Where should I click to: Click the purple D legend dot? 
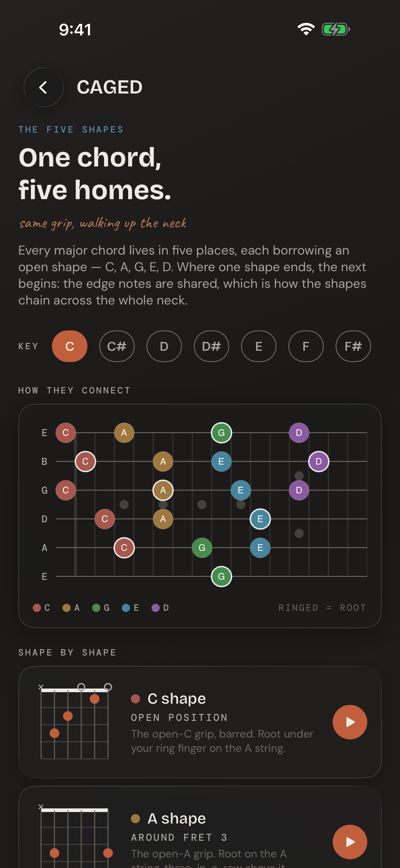(155, 607)
